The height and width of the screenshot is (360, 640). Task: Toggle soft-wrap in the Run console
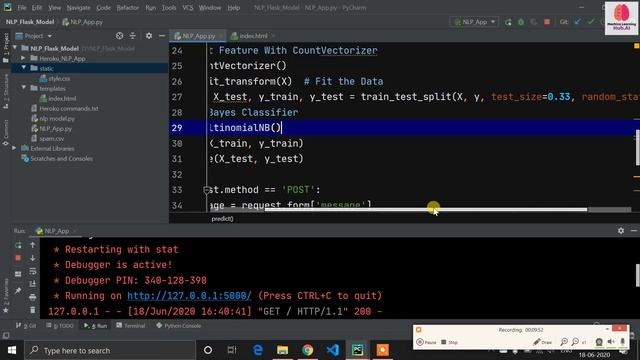(x=33, y=271)
